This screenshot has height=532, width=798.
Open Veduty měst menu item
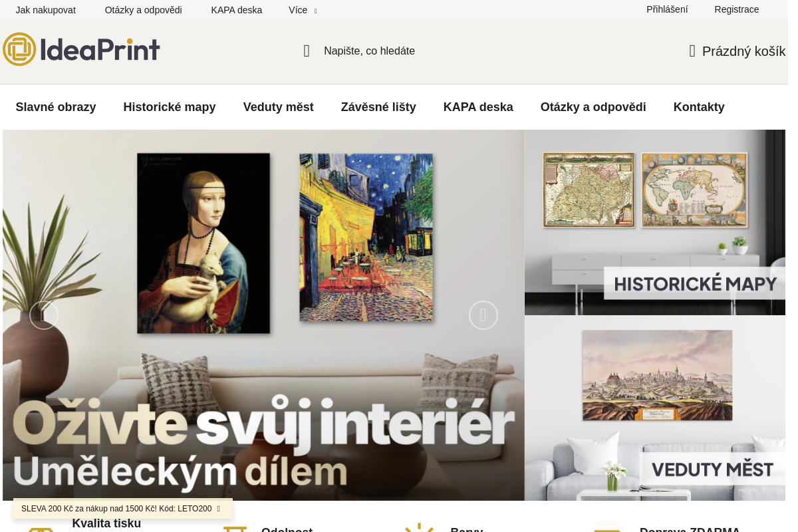[x=279, y=107]
